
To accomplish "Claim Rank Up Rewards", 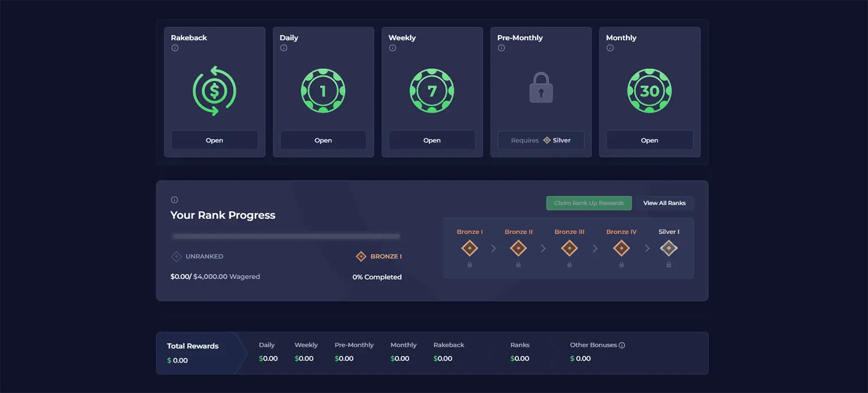I will click(589, 203).
